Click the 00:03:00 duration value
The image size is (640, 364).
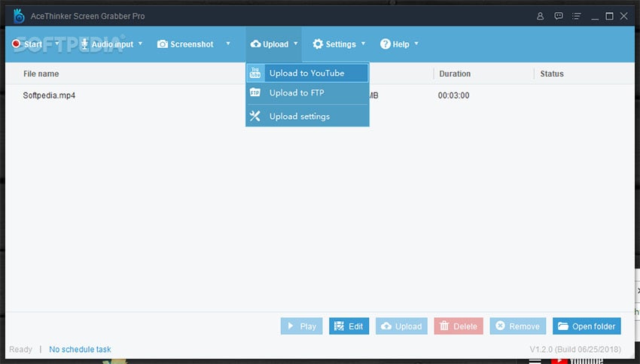coord(453,96)
